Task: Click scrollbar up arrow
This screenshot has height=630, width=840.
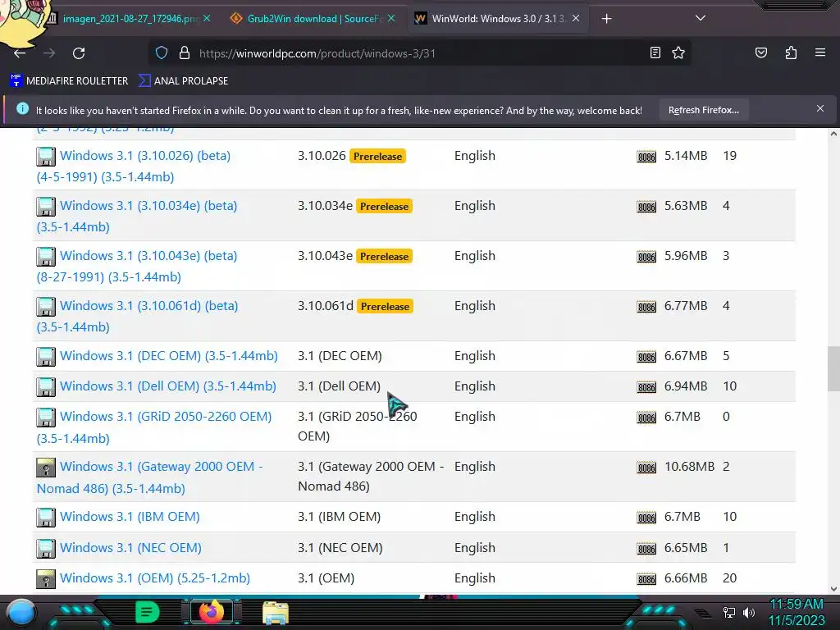Action: (x=833, y=134)
